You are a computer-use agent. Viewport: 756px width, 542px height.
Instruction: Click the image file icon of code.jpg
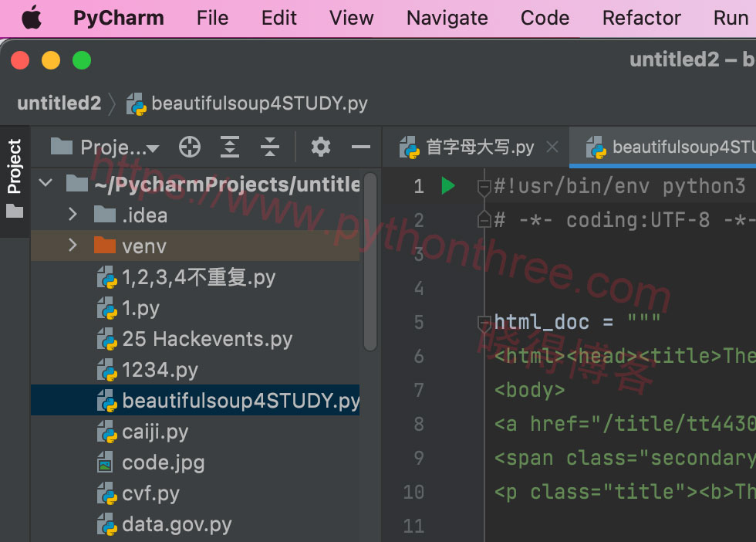[105, 462]
